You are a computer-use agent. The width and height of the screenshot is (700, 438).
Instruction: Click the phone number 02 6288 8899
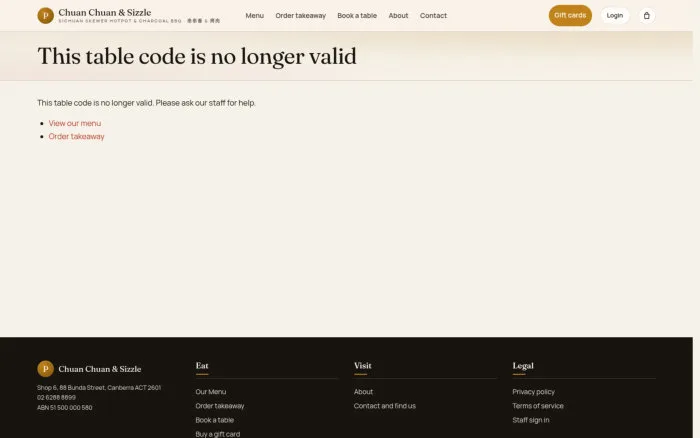56,397
